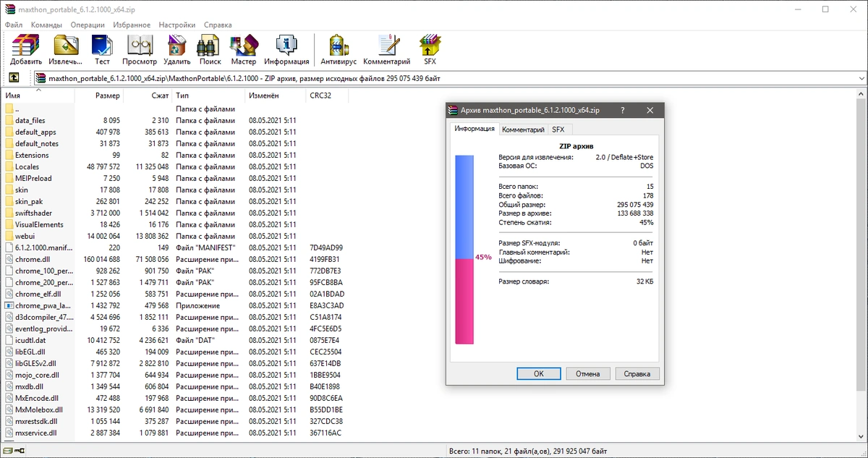Sort by the Сжат column header
868x458 pixels.
point(148,96)
